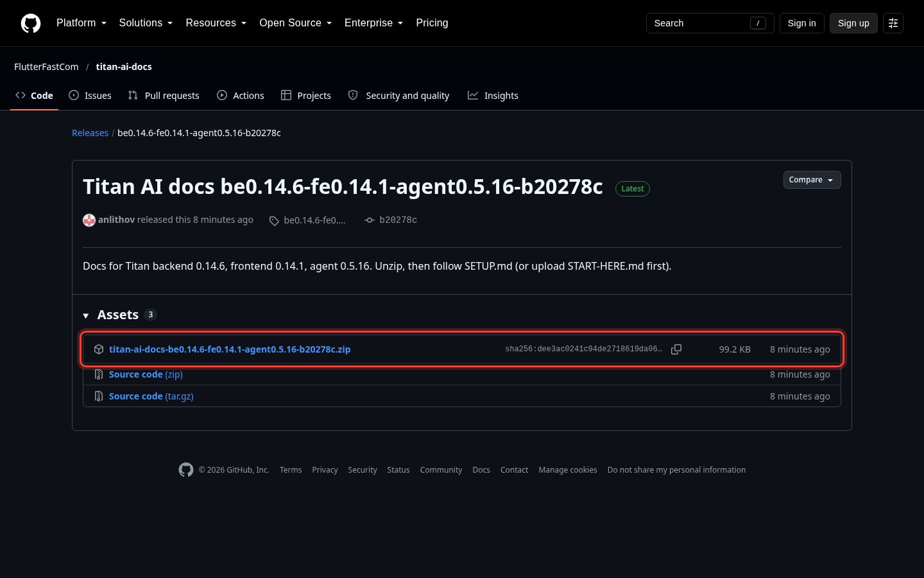Download titan-ai-docs zip asset
The width and height of the screenshot is (924, 578).
[x=230, y=349]
